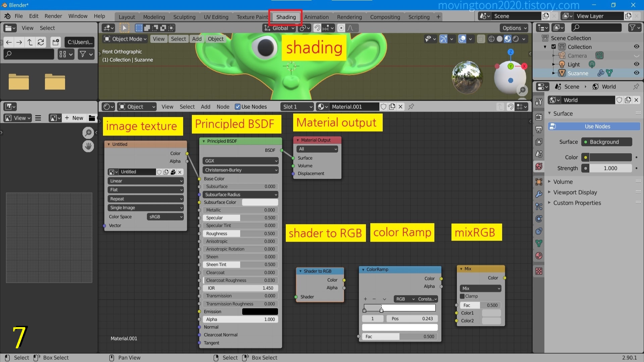Switch to the Compositing workspace tab
644x362 pixels.
point(385,17)
